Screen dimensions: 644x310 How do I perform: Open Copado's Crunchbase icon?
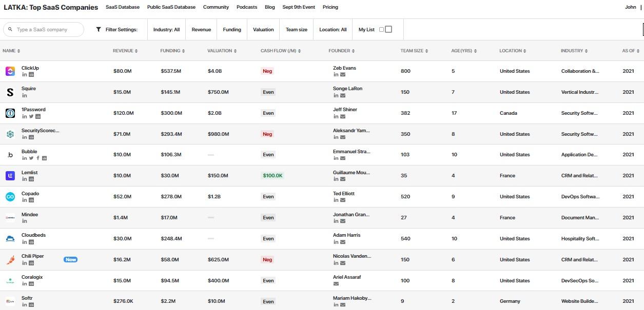(x=31, y=200)
